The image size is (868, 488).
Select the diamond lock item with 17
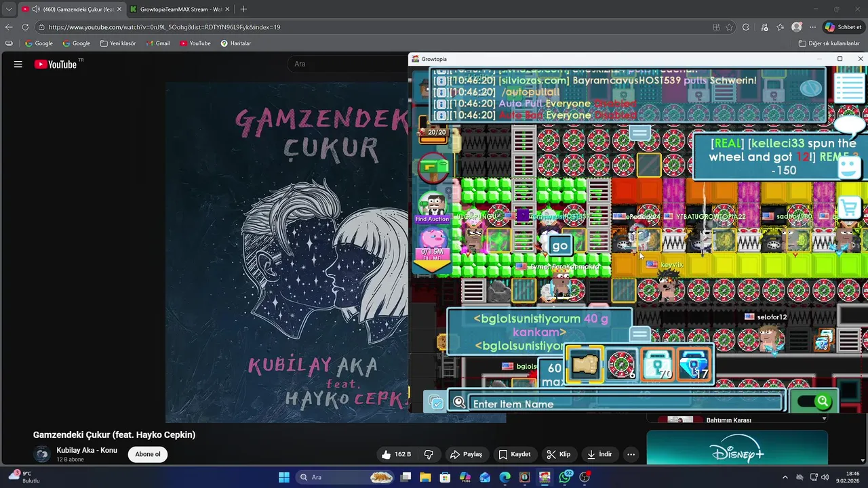point(693,366)
